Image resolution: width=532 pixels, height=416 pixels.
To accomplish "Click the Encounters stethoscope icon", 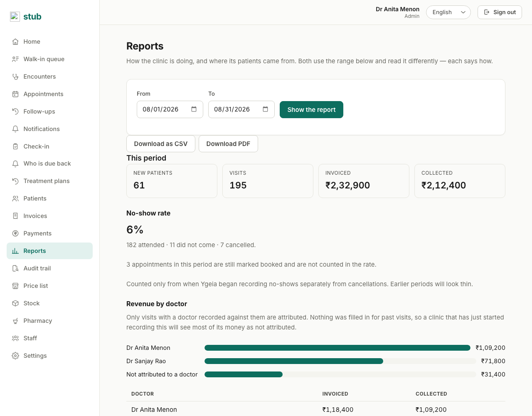I will click(x=15, y=77).
